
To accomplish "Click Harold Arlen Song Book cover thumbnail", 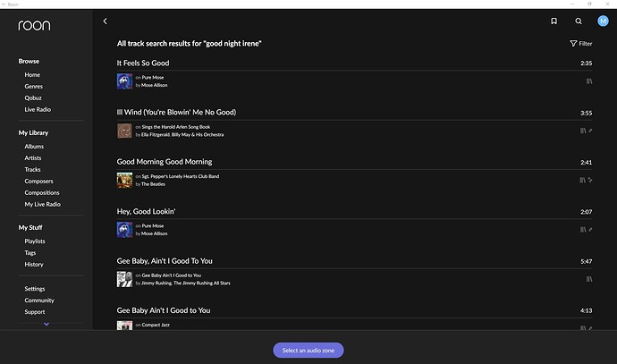I will (124, 131).
